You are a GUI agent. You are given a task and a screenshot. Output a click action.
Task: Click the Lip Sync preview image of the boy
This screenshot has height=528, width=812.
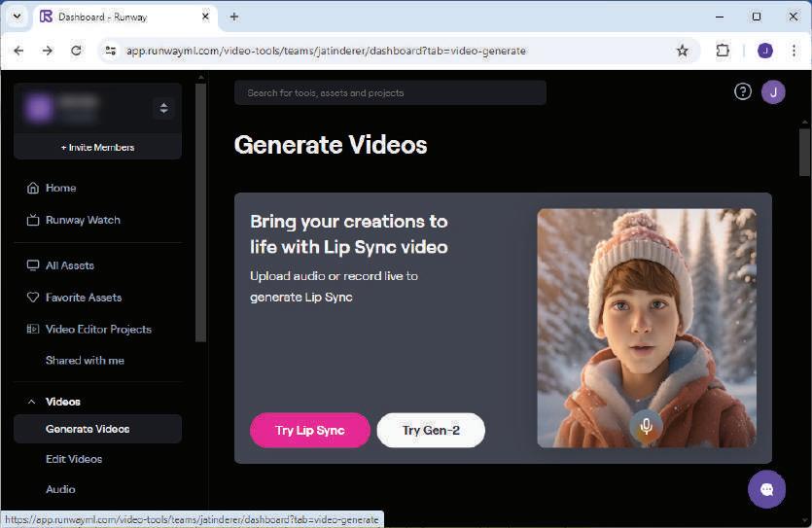click(x=647, y=329)
